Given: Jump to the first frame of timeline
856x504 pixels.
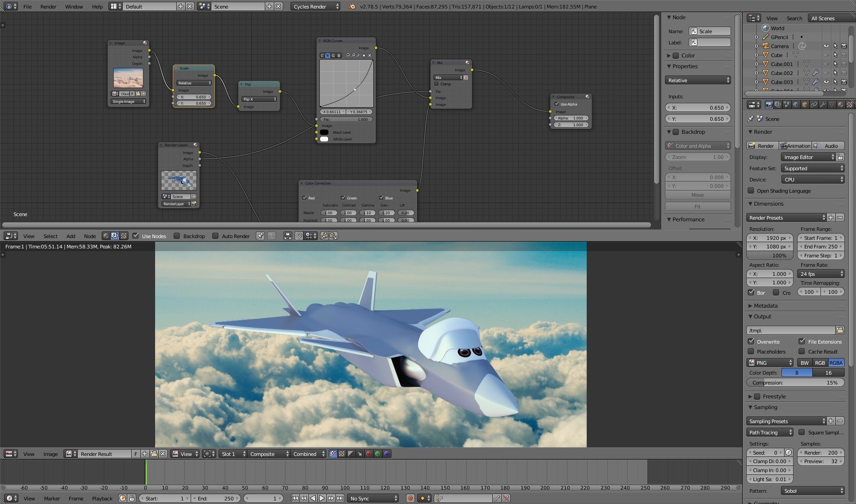Looking at the screenshot, I should coord(295,498).
